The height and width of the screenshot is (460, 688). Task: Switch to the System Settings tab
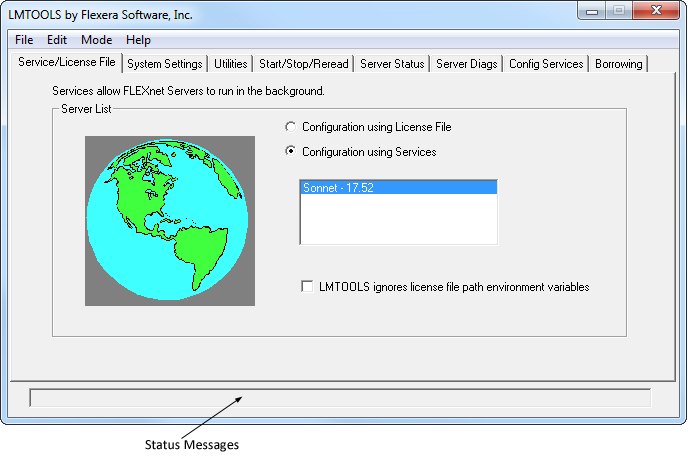[165, 64]
